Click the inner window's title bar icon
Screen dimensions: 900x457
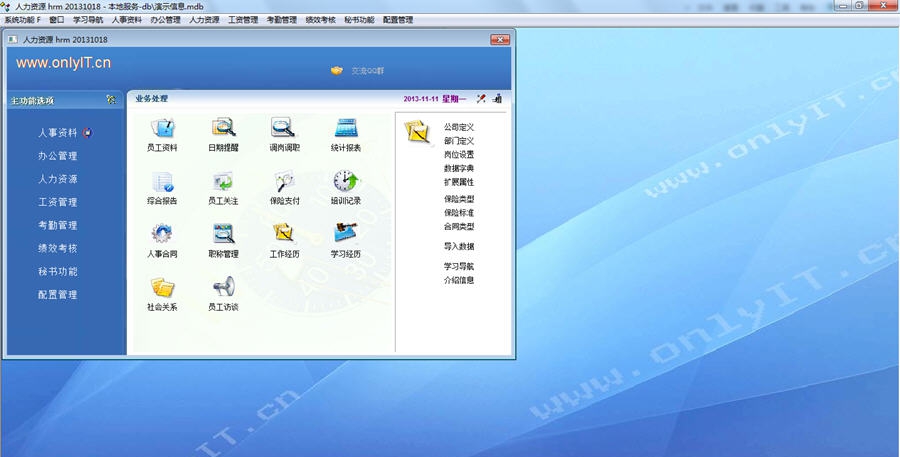tap(13, 40)
